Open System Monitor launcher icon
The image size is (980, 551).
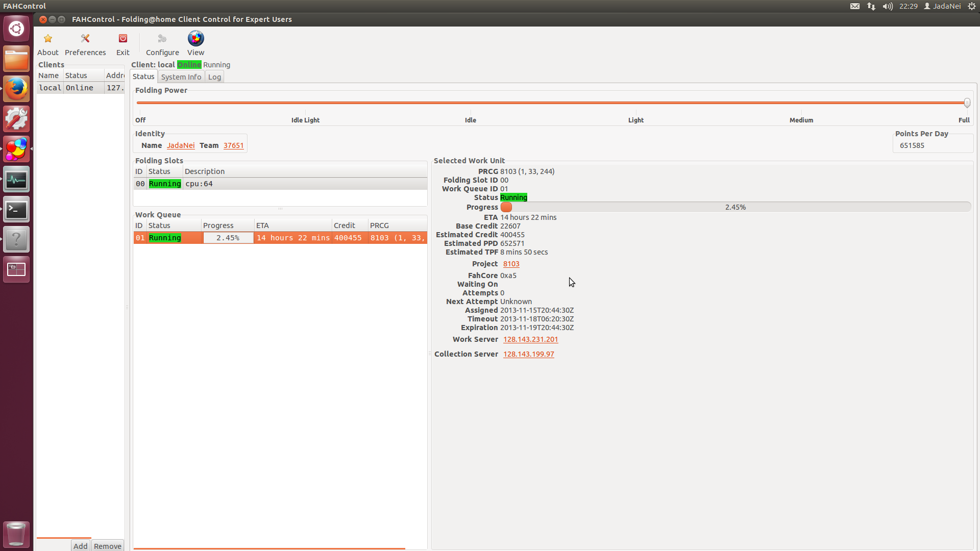click(16, 179)
